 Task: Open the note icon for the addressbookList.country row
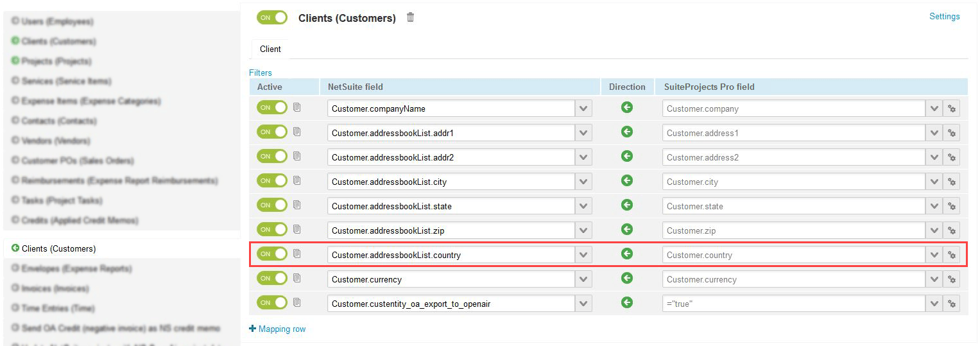point(297,254)
